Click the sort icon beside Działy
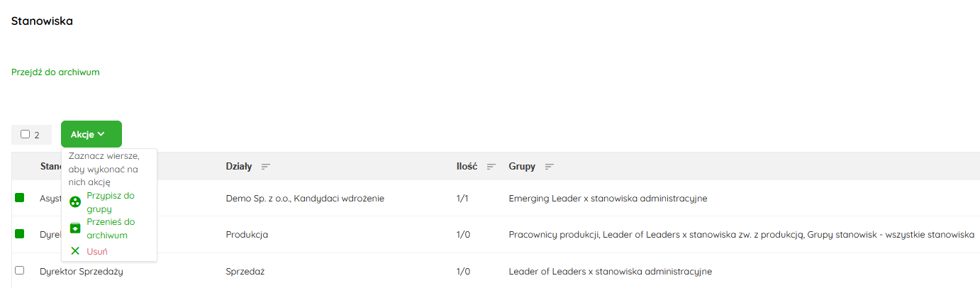 coord(266,167)
